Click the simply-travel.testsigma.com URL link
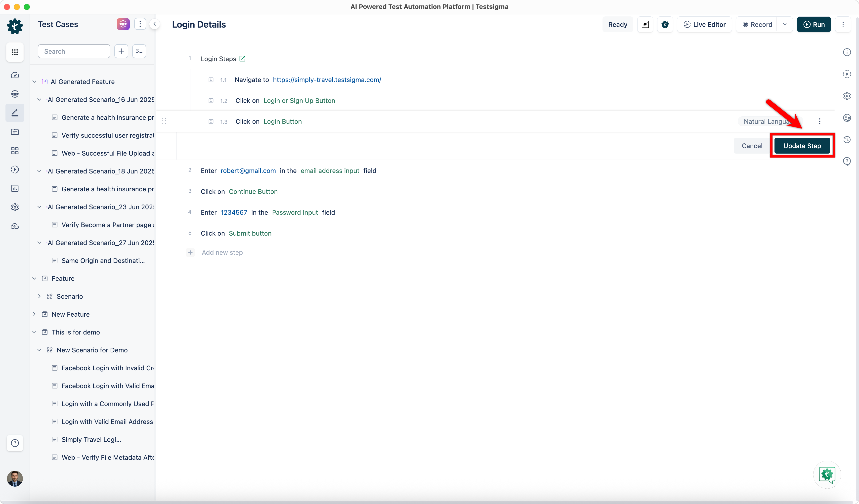The image size is (859, 504). point(327,80)
